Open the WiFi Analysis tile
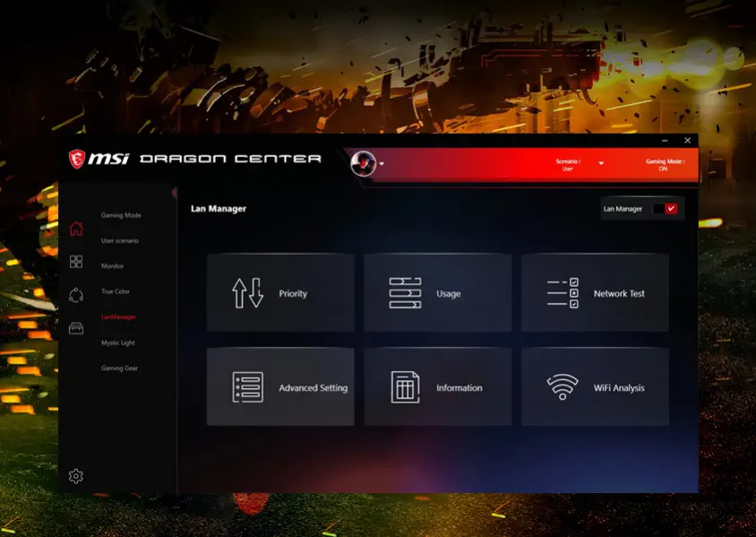Screen dimensions: 756x537 tap(595, 387)
